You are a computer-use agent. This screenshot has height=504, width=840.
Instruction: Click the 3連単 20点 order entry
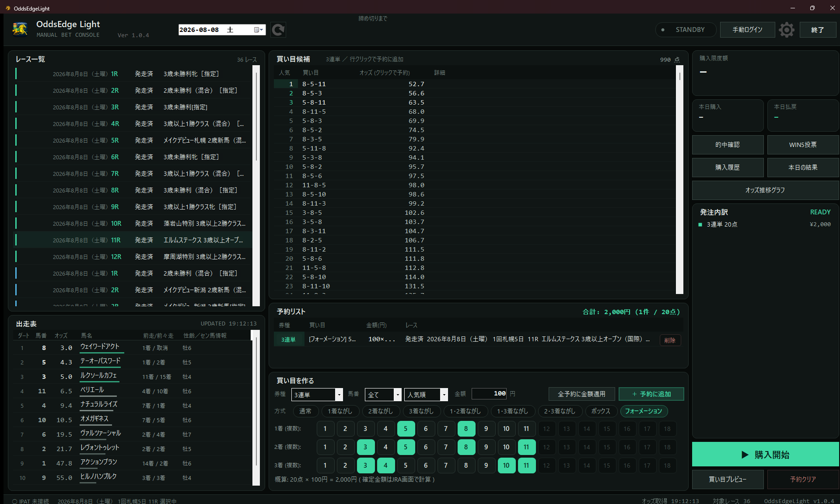764,224
